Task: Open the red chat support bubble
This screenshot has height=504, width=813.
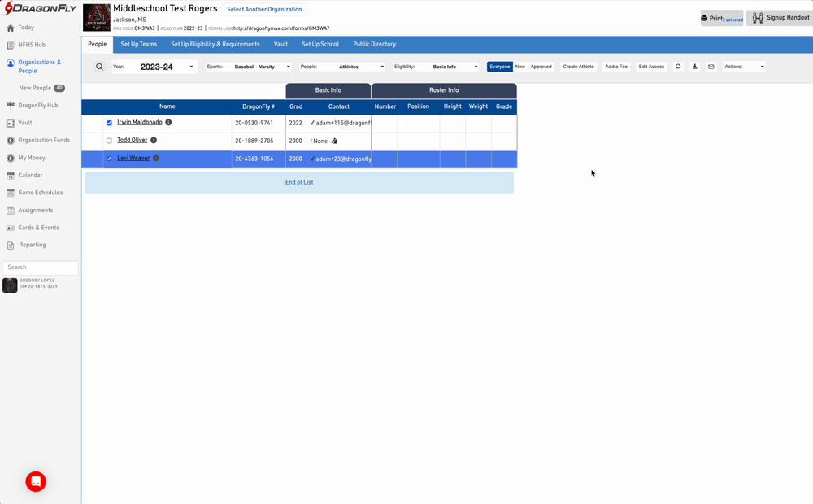Action: point(36,481)
